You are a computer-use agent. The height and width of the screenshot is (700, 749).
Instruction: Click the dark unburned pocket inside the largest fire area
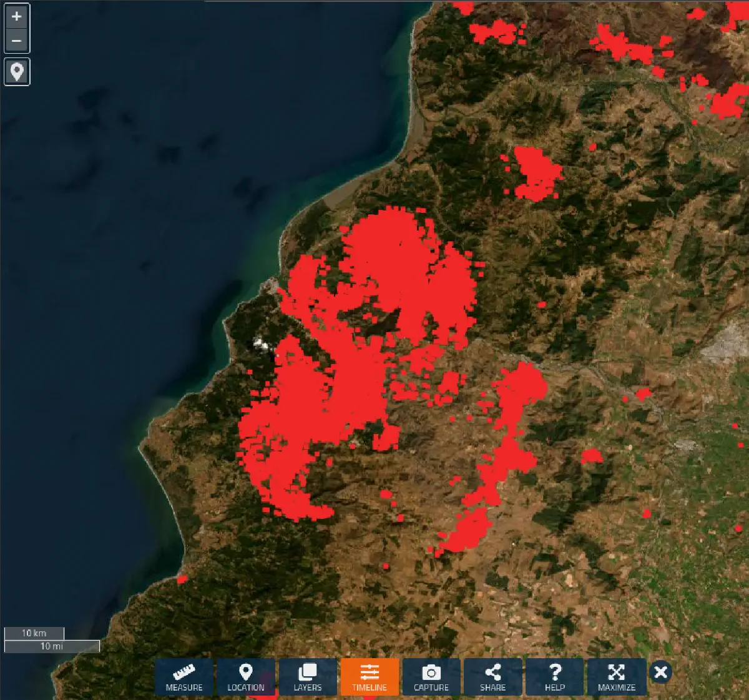(x=383, y=321)
